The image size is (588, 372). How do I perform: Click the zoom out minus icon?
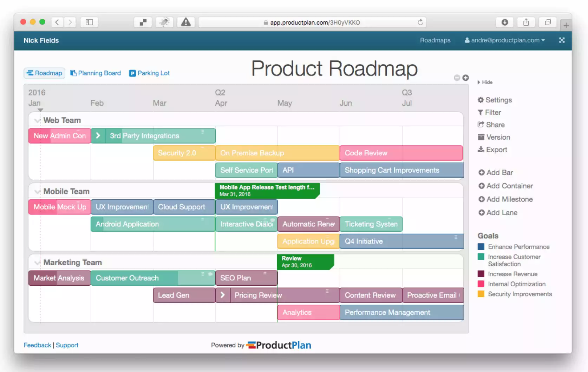coord(457,78)
